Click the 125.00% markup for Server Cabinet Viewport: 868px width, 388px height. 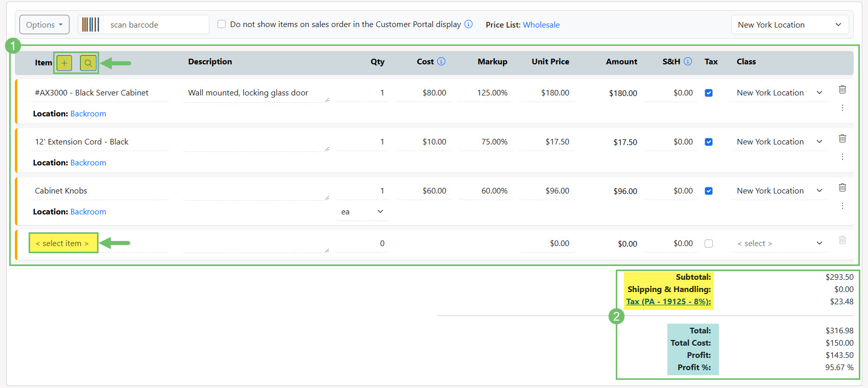(485, 93)
